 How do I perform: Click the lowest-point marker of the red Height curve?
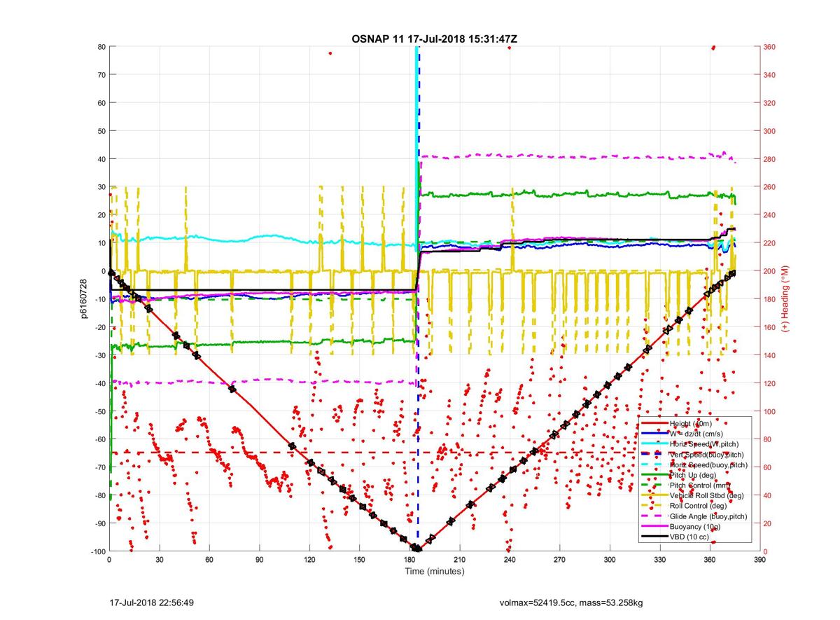[416, 548]
